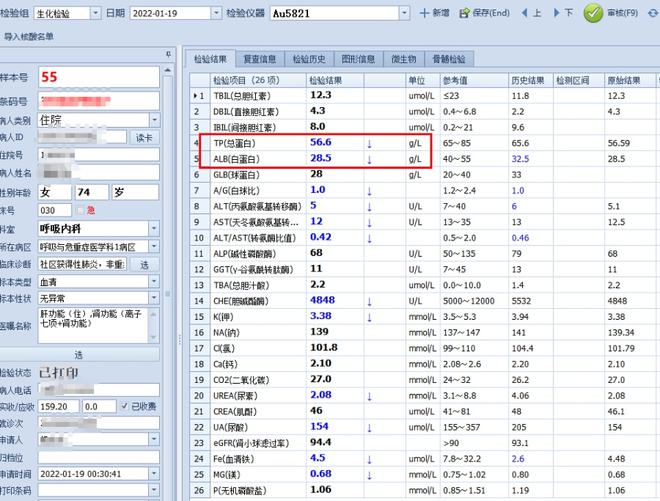Click the 床号 field showing 030
The image size is (660, 501).
pos(55,210)
